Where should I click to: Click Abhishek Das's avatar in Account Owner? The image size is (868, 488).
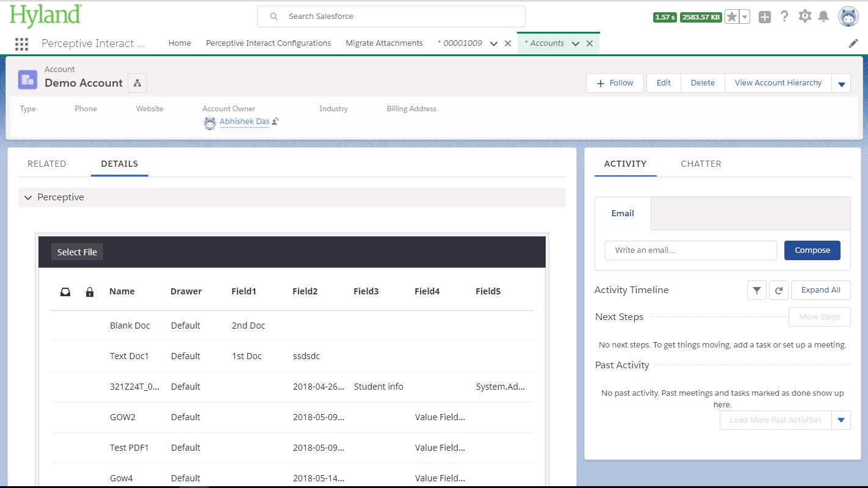click(210, 123)
